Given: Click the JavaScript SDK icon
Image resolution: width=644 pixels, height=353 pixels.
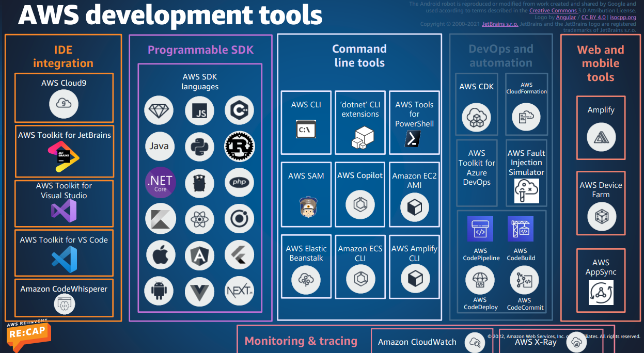Looking at the screenshot, I should (x=199, y=110).
